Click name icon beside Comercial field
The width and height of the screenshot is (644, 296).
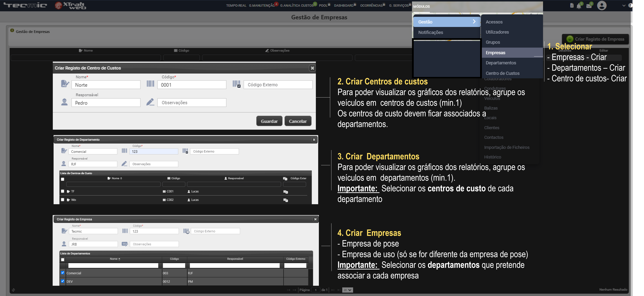[x=64, y=151]
